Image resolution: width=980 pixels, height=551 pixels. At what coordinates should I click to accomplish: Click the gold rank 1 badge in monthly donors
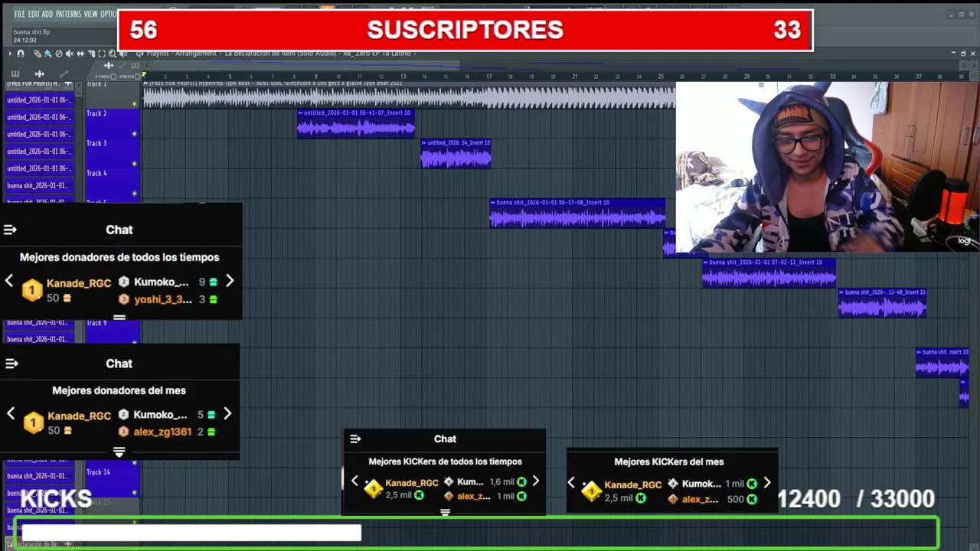click(34, 422)
